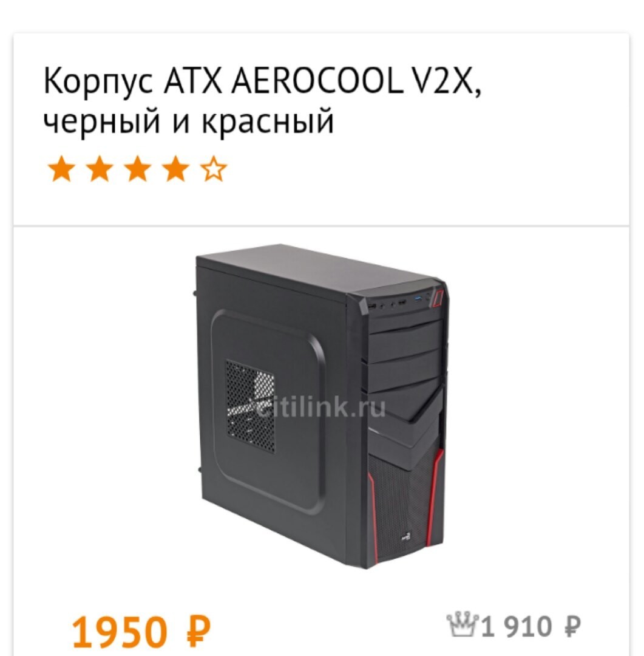Open the 1 910 ₽ club price
The height and width of the screenshot is (656, 644).
click(x=530, y=626)
